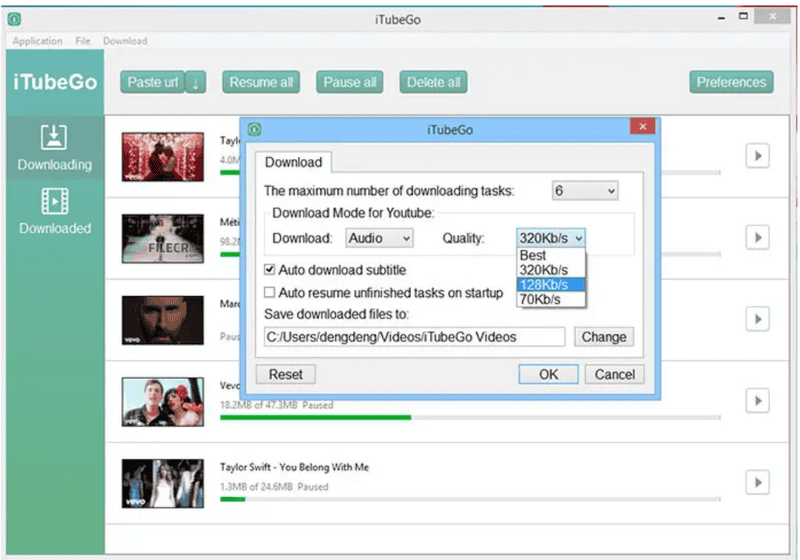The width and height of the screenshot is (800, 560).
Task: Confirm settings with OK button
Action: coord(548,374)
